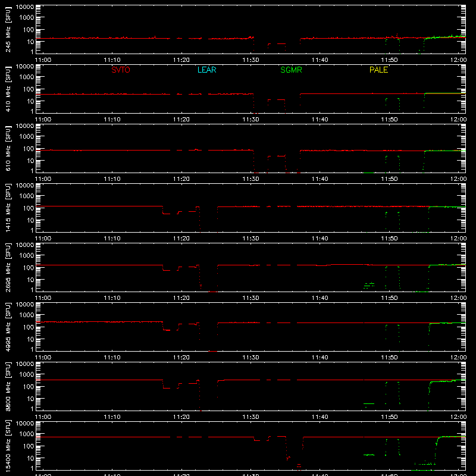Click 12:00 tick label under 4995 MHz plot

pyautogui.click(x=458, y=358)
